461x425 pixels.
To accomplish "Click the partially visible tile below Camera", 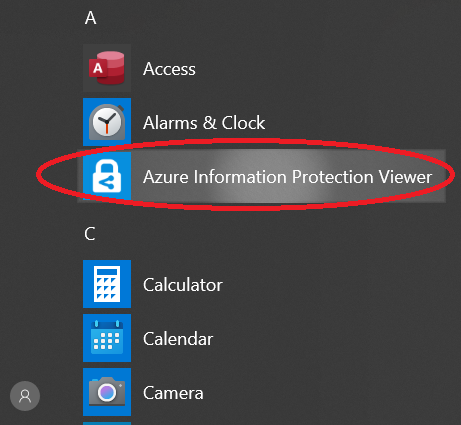I will click(x=107, y=423).
